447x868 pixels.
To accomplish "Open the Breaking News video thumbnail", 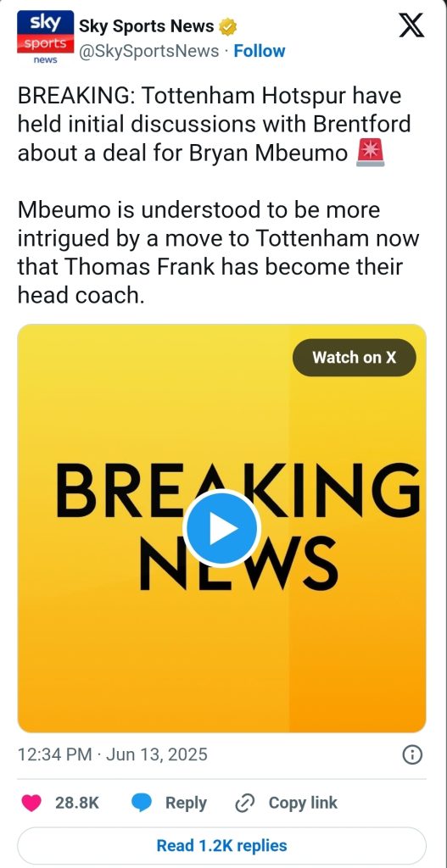I will 222,529.
